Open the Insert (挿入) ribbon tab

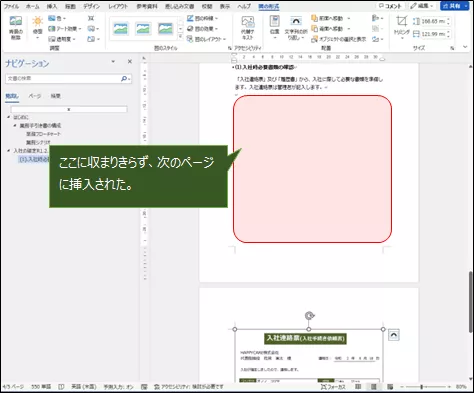click(x=52, y=6)
